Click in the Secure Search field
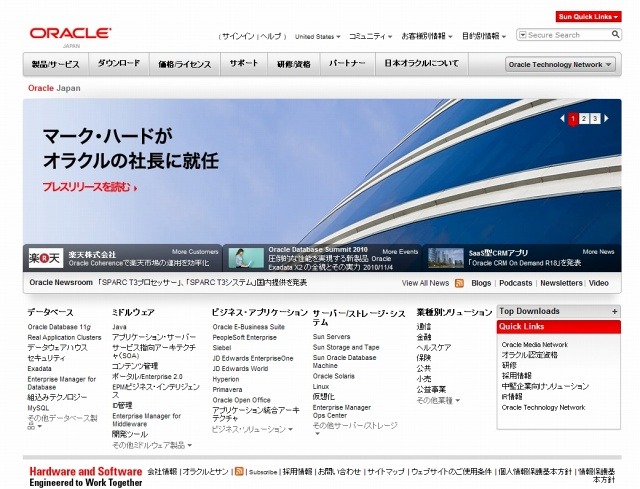The width and height of the screenshot is (640, 489). 569,35
